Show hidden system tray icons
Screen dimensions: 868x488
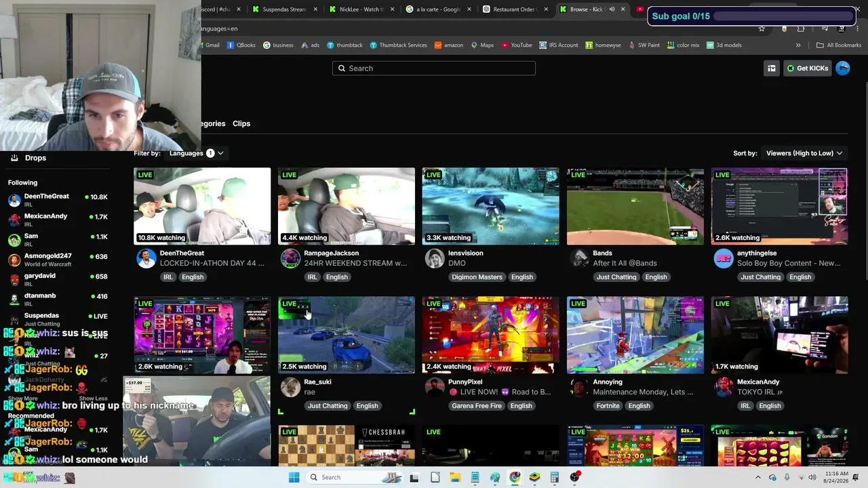pos(758,477)
